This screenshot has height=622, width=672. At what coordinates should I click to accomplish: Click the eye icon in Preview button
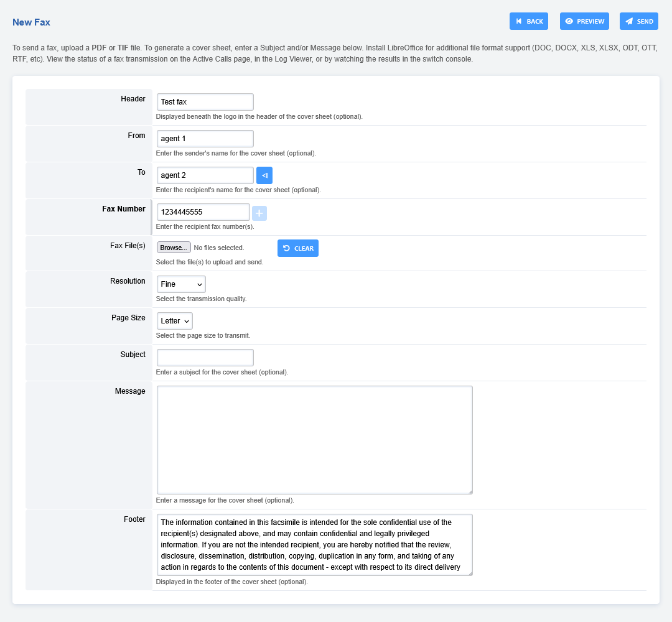[x=569, y=21]
